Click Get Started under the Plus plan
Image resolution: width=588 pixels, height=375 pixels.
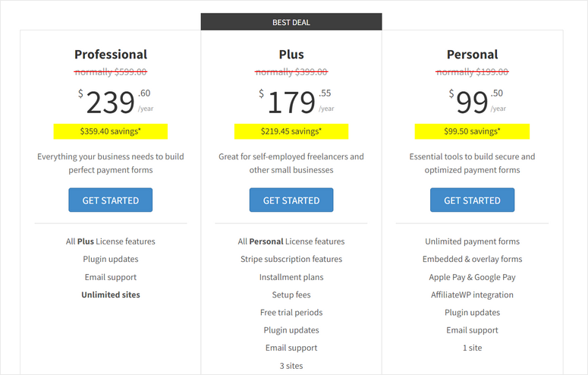(291, 200)
